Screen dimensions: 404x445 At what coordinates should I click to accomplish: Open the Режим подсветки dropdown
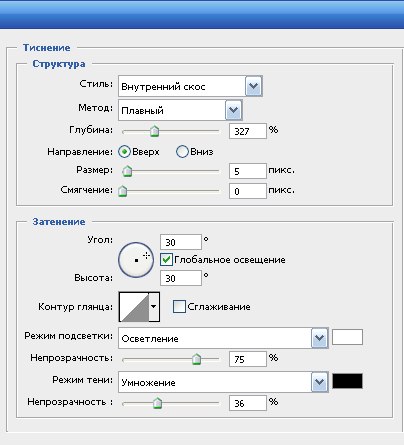[223, 338]
